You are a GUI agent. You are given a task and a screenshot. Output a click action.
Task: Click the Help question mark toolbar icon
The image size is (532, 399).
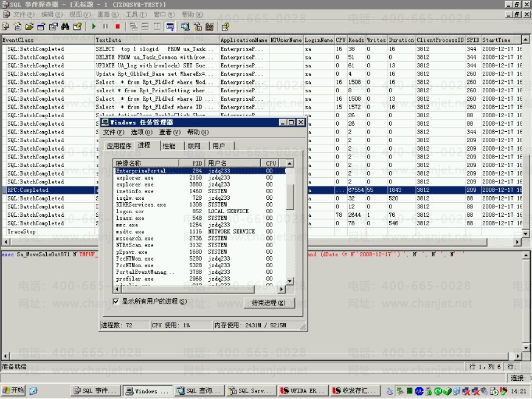[226, 27]
